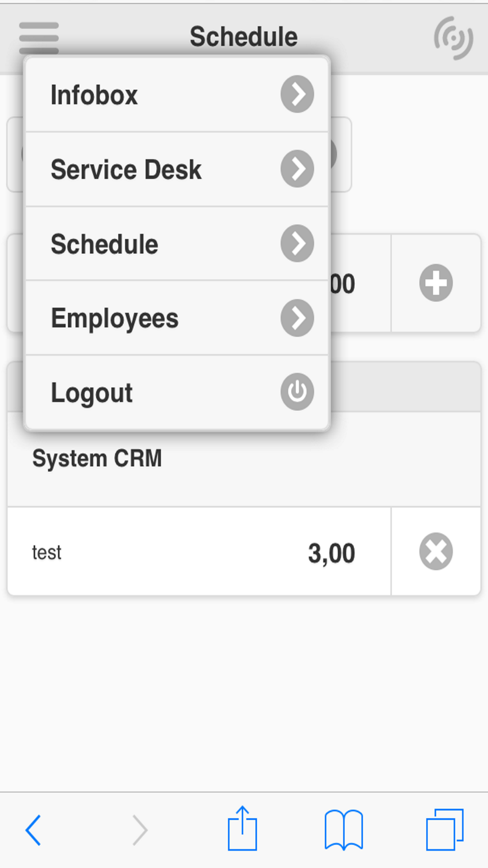The height and width of the screenshot is (868, 488).
Task: Select the test entry row
Action: pos(195,552)
